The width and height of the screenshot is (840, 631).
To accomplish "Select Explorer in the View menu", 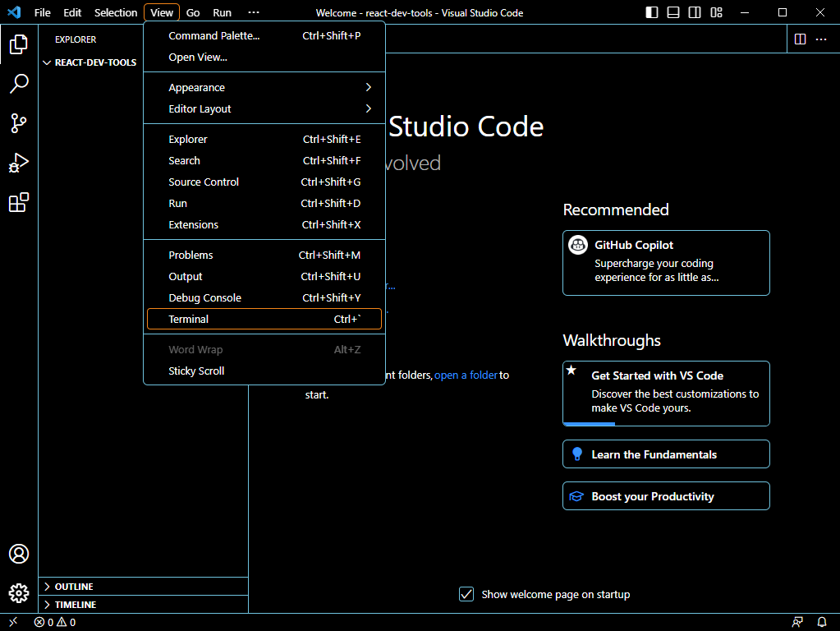I will click(264, 140).
